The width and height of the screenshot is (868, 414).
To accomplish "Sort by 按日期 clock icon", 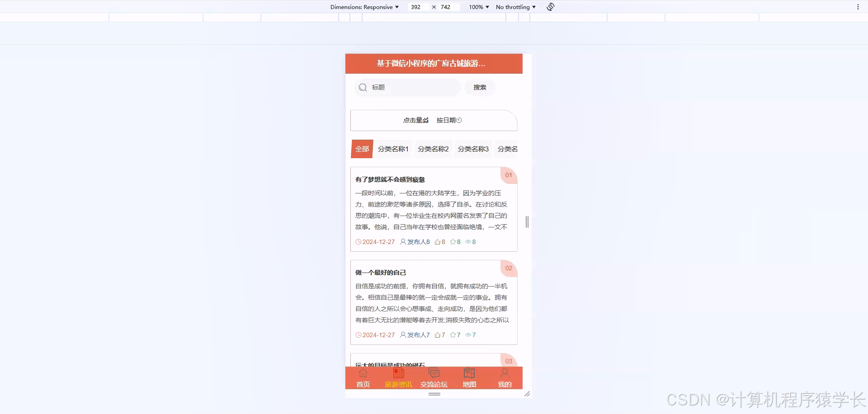I will point(459,120).
